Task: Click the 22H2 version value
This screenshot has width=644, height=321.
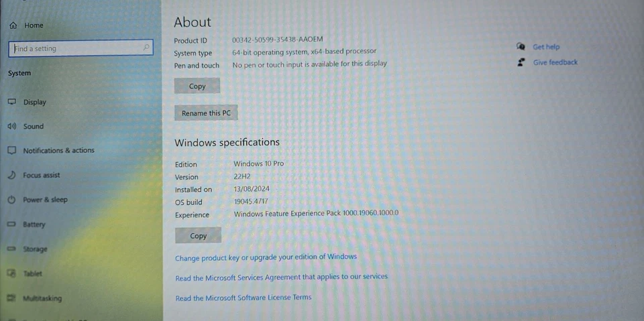Action: (242, 176)
